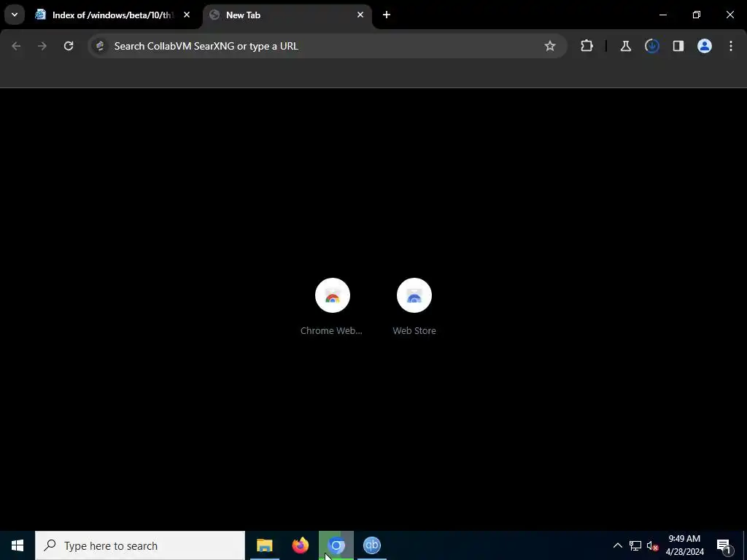The width and height of the screenshot is (747, 560).
Task: Open the Chrome three-dot menu
Action: [x=731, y=46]
